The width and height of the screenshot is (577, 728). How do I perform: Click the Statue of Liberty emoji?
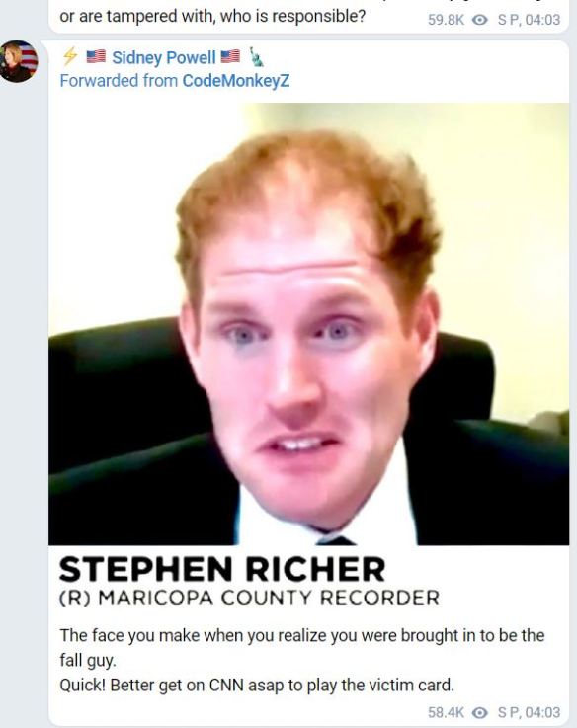[256, 56]
